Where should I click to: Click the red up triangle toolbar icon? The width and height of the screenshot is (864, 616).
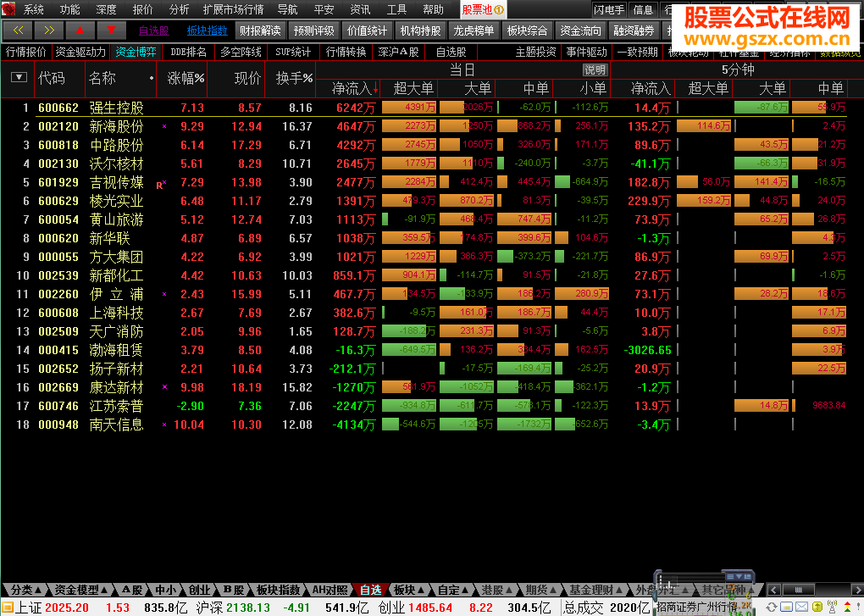(80, 31)
